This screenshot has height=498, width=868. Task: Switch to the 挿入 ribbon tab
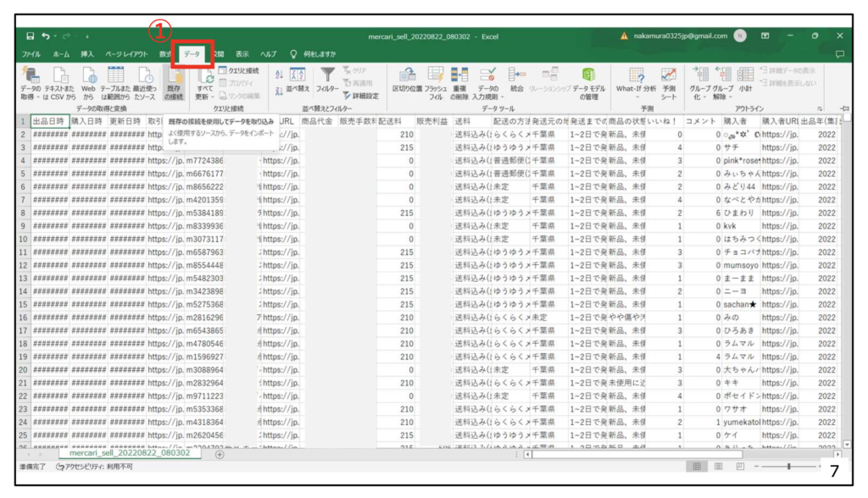[87, 53]
